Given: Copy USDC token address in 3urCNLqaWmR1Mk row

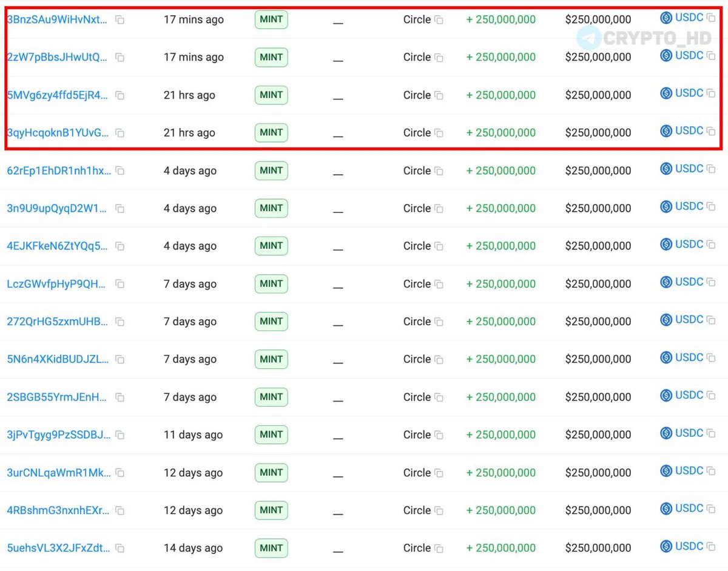Looking at the screenshot, I should [711, 471].
